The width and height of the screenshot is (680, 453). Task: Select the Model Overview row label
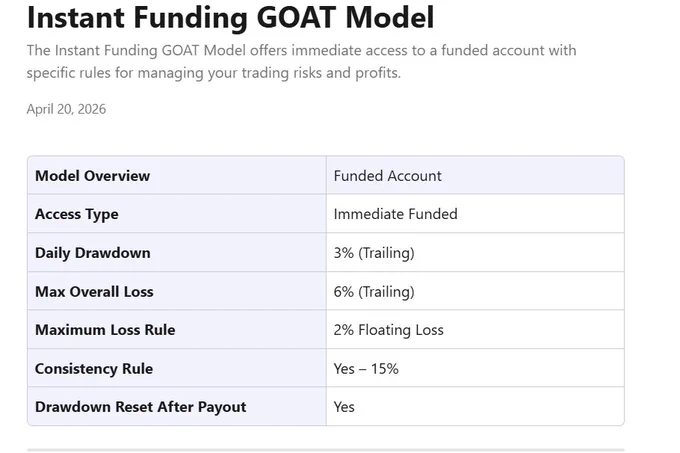point(92,176)
